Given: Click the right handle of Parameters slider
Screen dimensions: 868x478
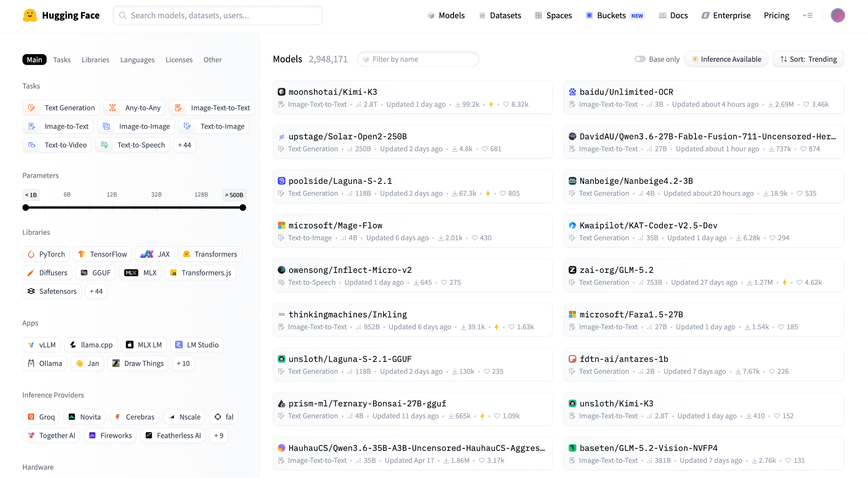Looking at the screenshot, I should (243, 208).
